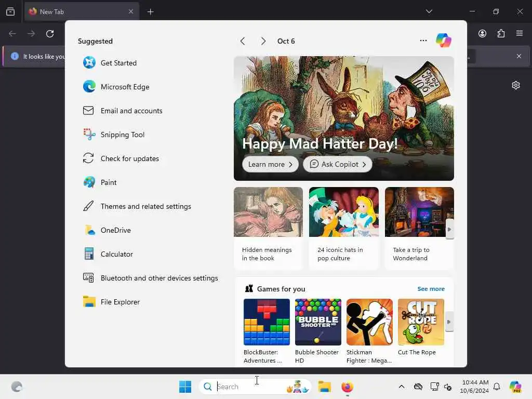
Task: Click the OneDrive cloud tray icon
Action: point(418,387)
